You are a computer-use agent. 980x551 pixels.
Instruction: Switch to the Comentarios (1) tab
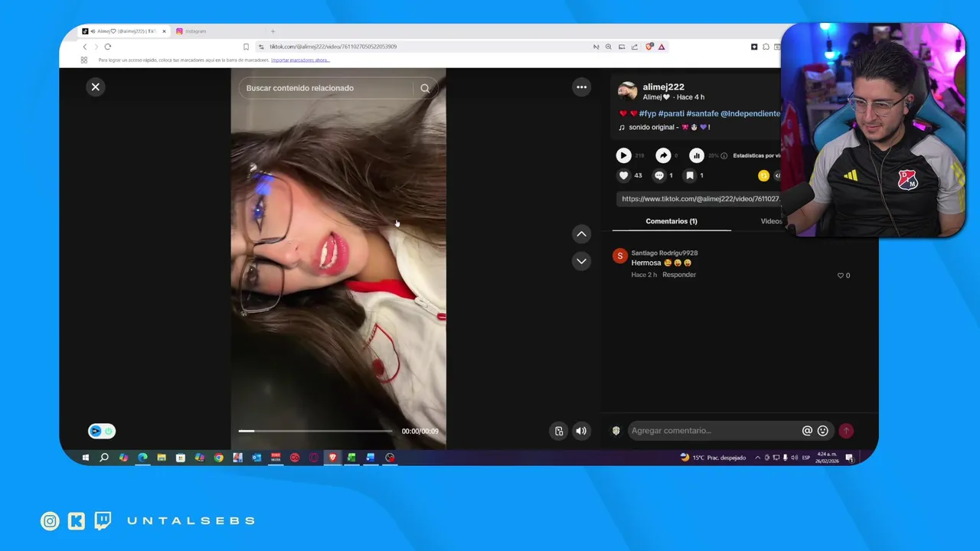pyautogui.click(x=671, y=221)
